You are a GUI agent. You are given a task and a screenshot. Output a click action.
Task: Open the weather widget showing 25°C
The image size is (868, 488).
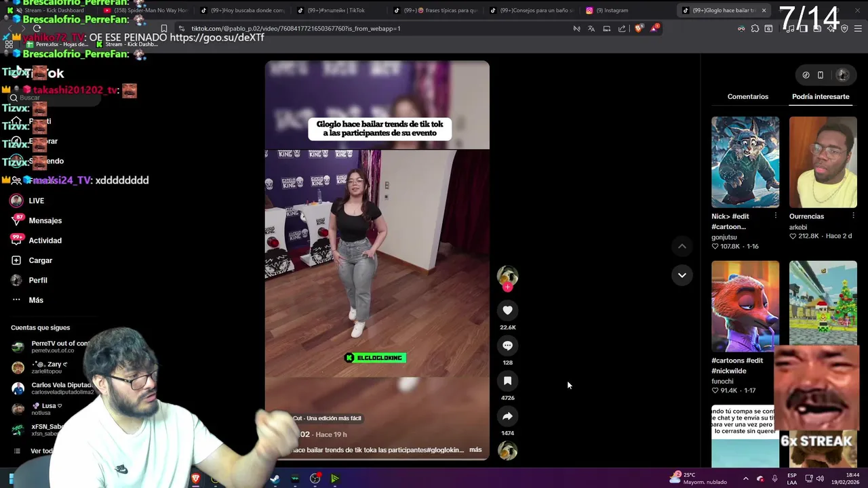click(698, 479)
